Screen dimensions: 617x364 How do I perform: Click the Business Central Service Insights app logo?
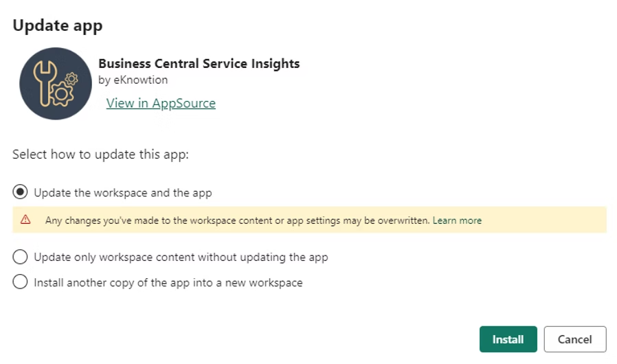pyautogui.click(x=56, y=84)
